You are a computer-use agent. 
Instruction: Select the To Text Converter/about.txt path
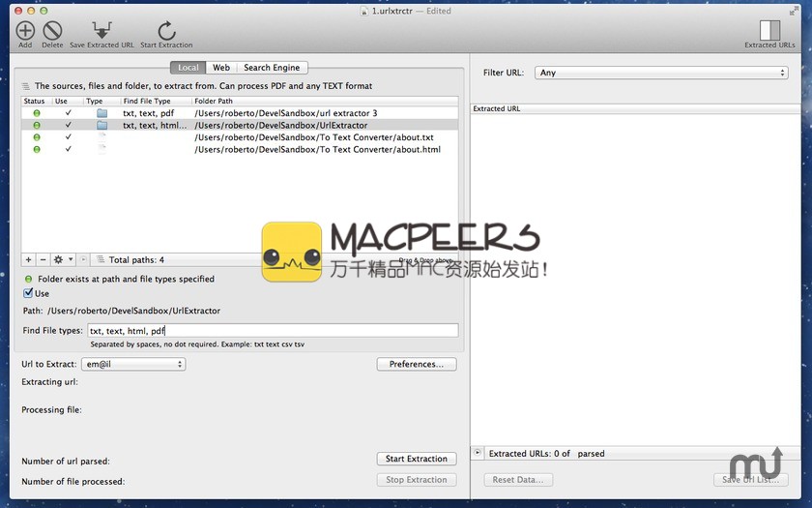click(314, 137)
